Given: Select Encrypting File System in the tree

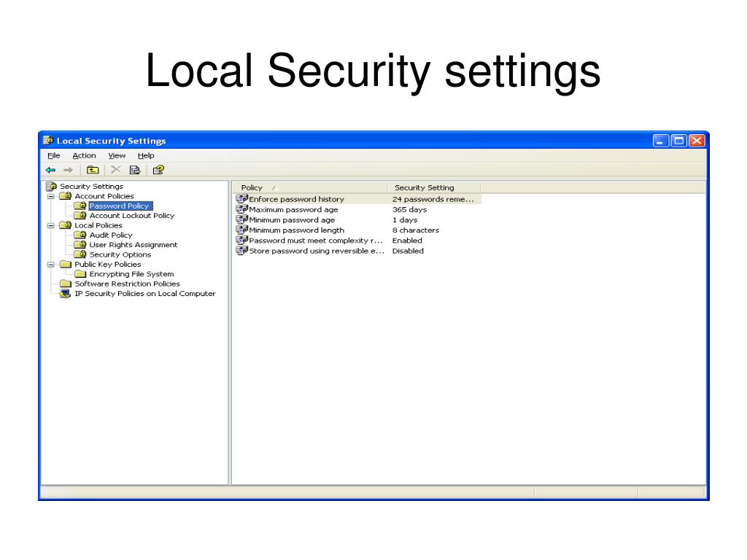Looking at the screenshot, I should [x=131, y=274].
